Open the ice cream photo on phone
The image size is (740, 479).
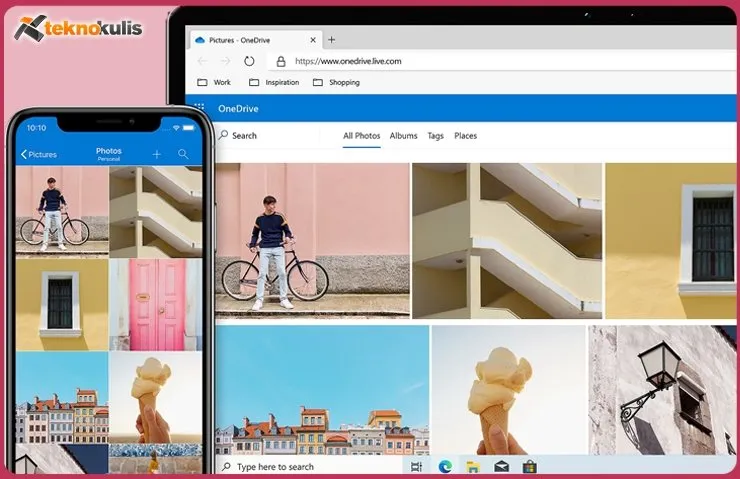pyautogui.click(x=156, y=398)
